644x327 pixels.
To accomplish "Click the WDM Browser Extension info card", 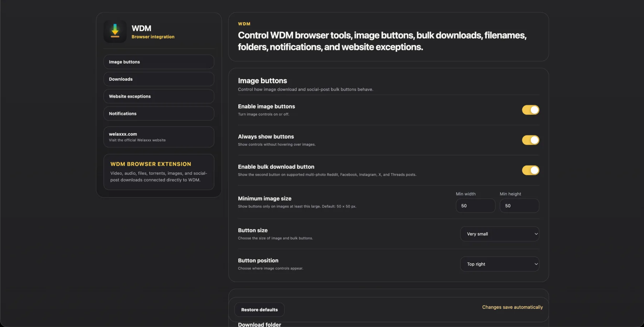I will click(159, 172).
